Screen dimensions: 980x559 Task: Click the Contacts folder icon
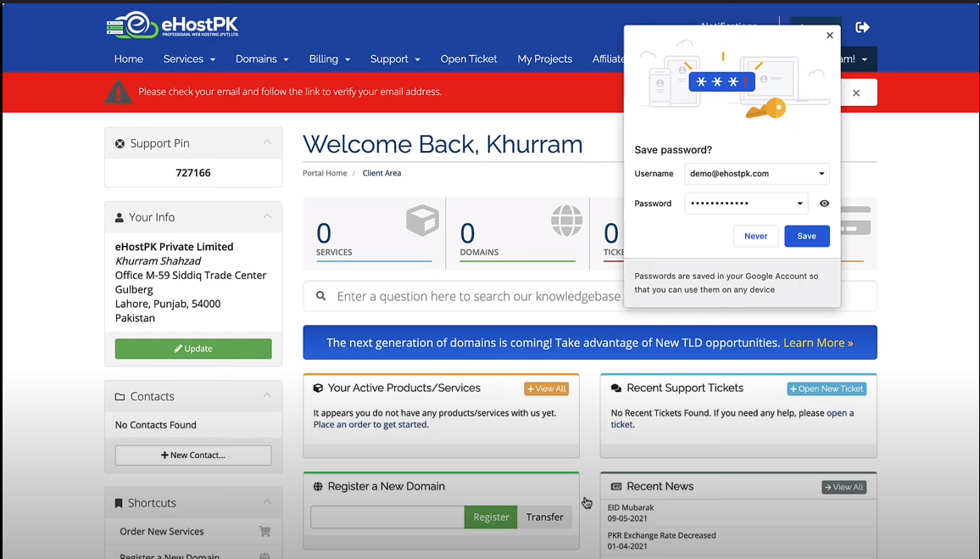click(x=120, y=397)
